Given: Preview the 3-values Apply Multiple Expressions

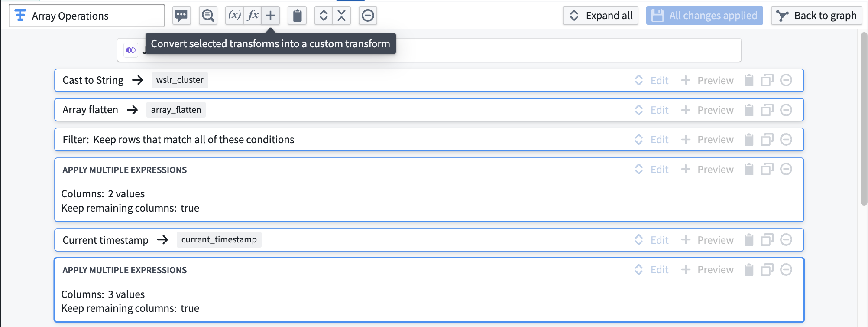Looking at the screenshot, I should (x=707, y=270).
